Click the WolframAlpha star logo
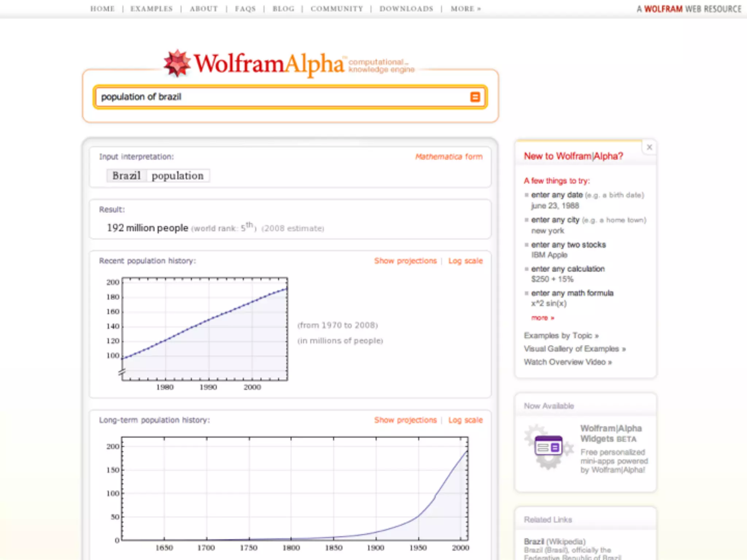The height and width of the screenshot is (560, 747). 177,63
